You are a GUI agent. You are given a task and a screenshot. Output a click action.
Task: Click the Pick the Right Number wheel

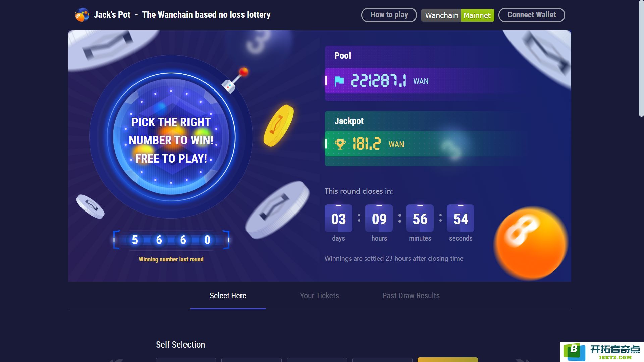(x=171, y=137)
